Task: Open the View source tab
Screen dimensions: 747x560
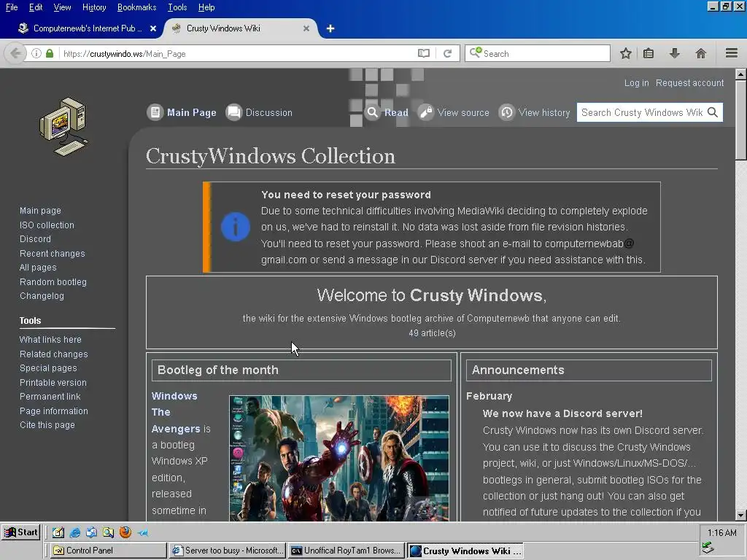Action: (463, 113)
